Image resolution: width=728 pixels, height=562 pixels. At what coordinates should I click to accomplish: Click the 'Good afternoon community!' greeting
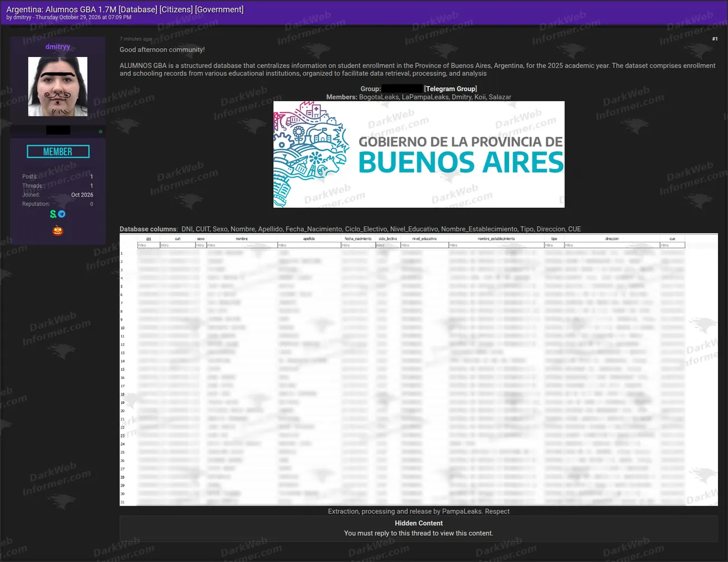162,50
